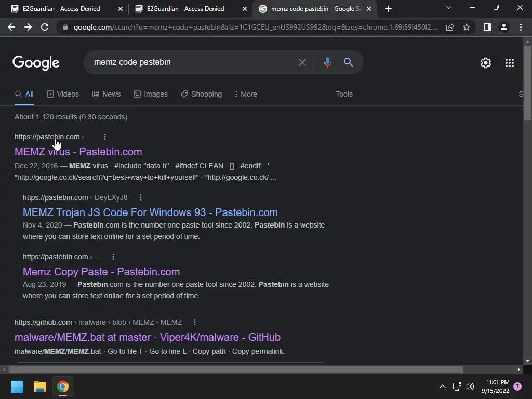Open options for the MEMZ virus result
Image resolution: width=532 pixels, height=399 pixels.
105,137
